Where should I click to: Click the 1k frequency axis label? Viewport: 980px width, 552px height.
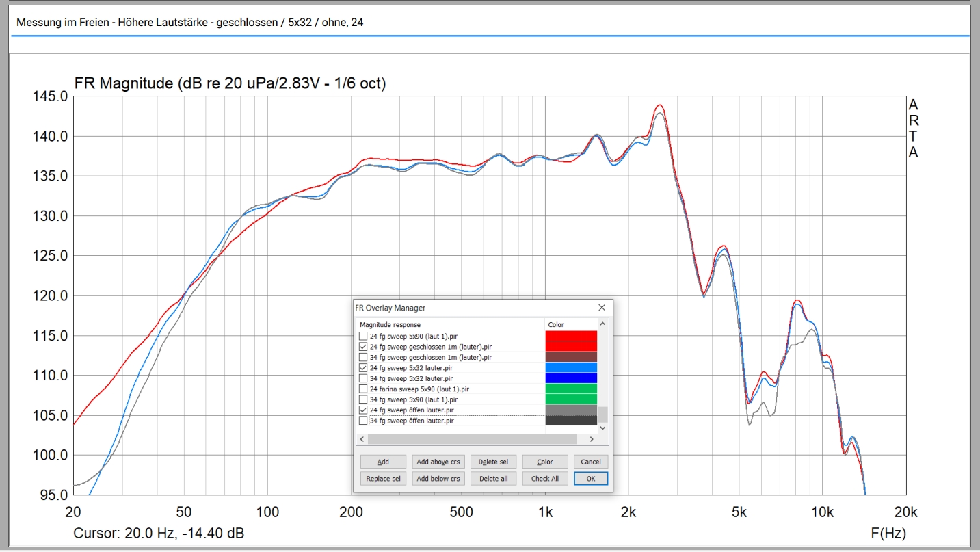tap(545, 512)
